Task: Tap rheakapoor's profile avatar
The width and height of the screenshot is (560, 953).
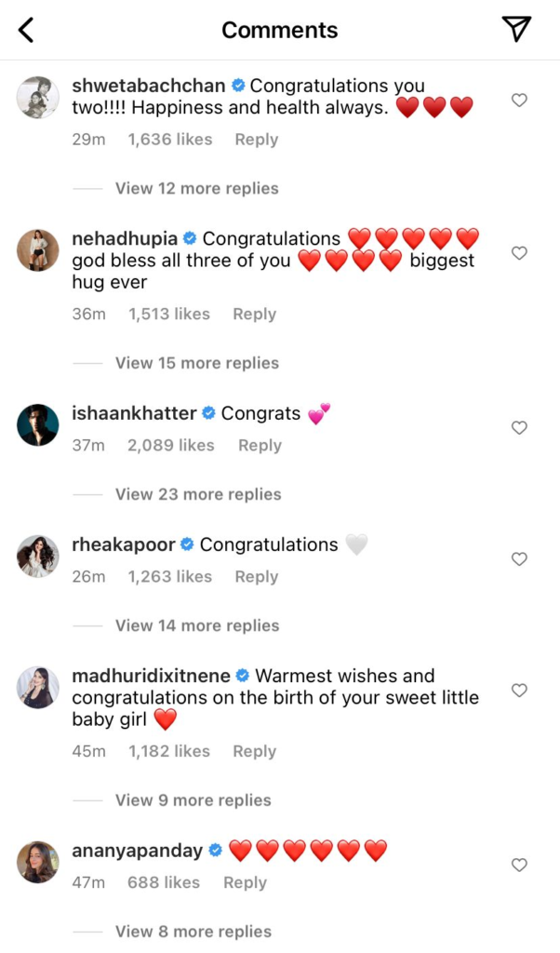Action: click(38, 557)
